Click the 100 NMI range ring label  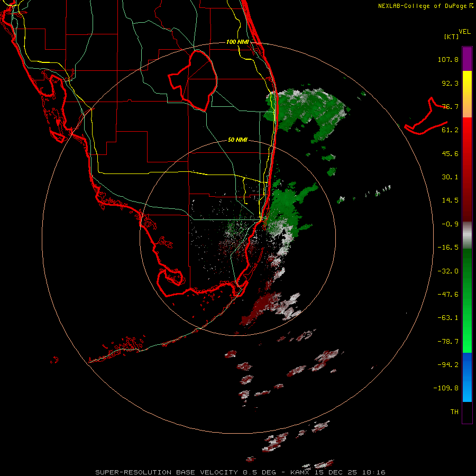pos(237,42)
